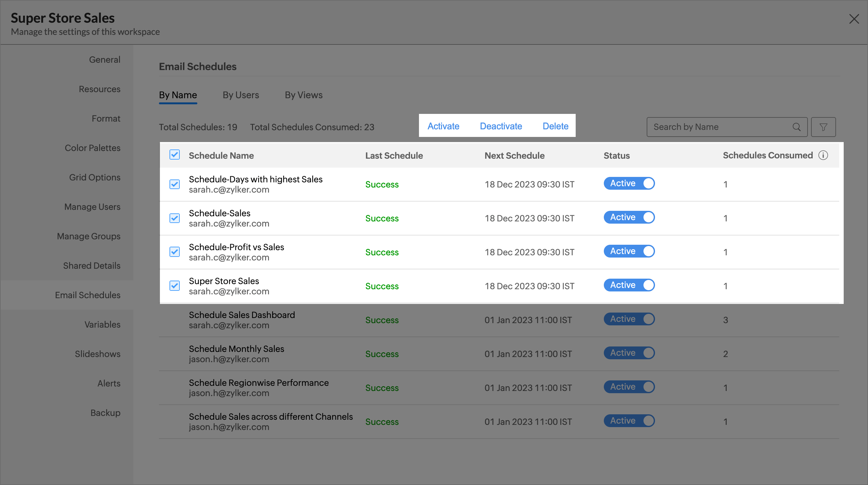
Task: Click consumed count 2 for Schedule Monthly Sales
Action: tap(725, 354)
